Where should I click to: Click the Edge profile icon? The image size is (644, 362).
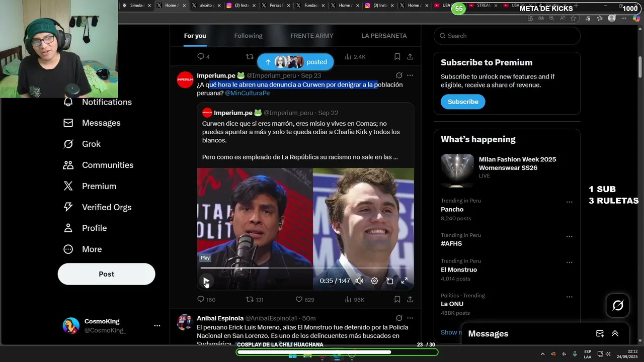[x=612, y=18]
